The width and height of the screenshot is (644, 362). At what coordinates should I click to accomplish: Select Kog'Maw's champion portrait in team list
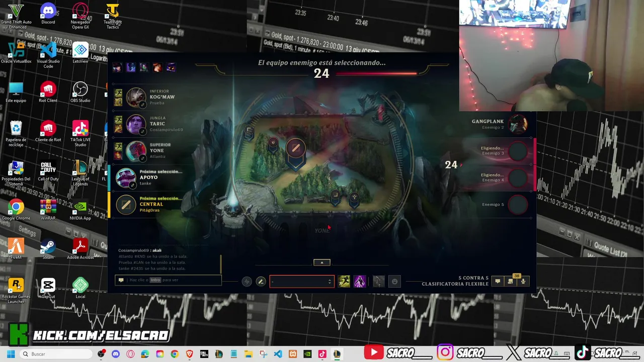tap(136, 98)
